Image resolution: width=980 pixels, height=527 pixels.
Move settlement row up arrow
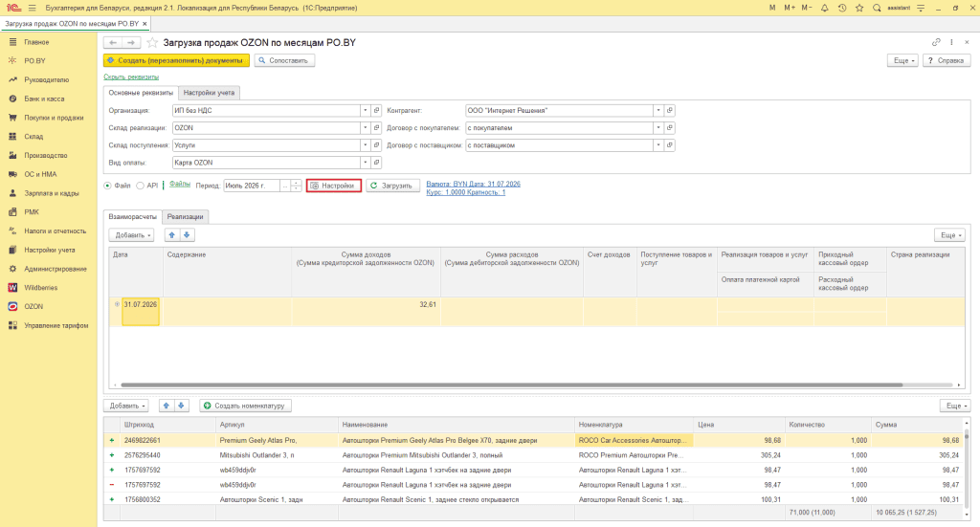click(x=172, y=234)
